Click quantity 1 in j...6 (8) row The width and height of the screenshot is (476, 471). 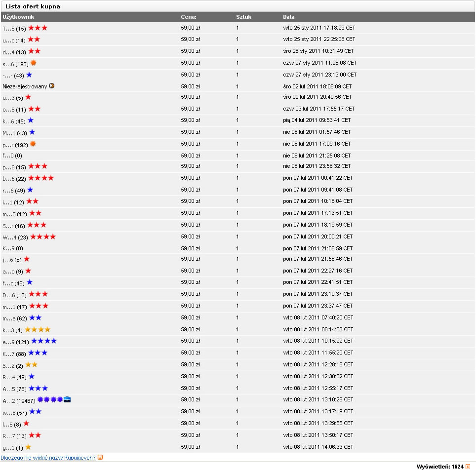pyautogui.click(x=238, y=259)
